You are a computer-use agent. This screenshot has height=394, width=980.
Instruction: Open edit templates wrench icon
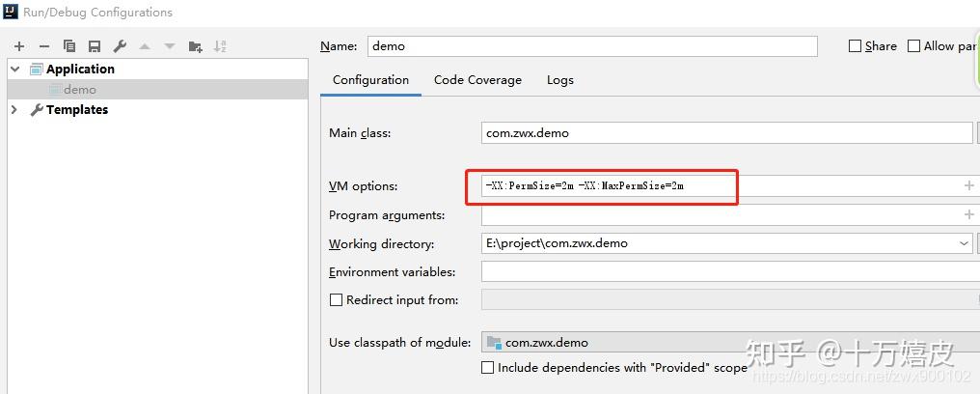tap(120, 46)
